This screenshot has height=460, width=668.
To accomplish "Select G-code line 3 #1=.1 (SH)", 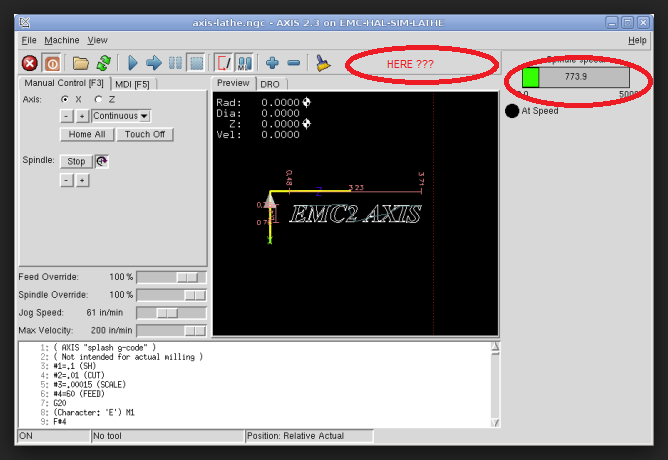I will click(x=75, y=366).
